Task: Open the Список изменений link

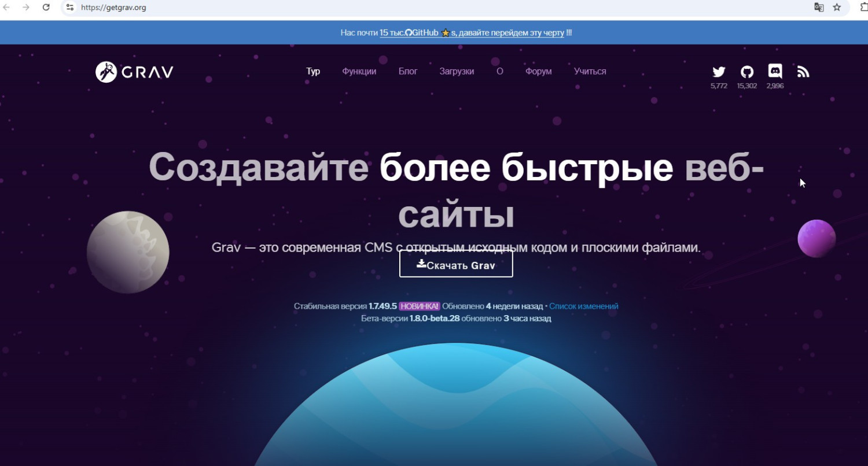Action: [583, 306]
